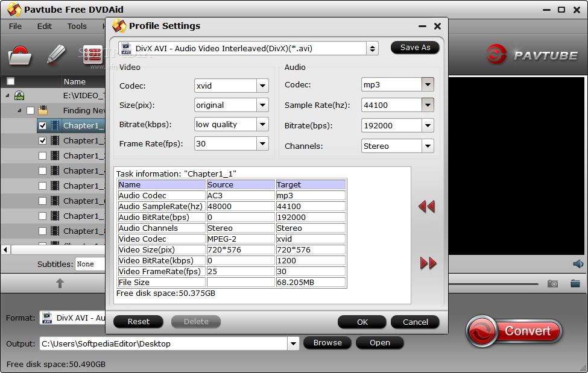Check the fifth Chapter1 checkbox
The width and height of the screenshot is (588, 373).
point(42,186)
